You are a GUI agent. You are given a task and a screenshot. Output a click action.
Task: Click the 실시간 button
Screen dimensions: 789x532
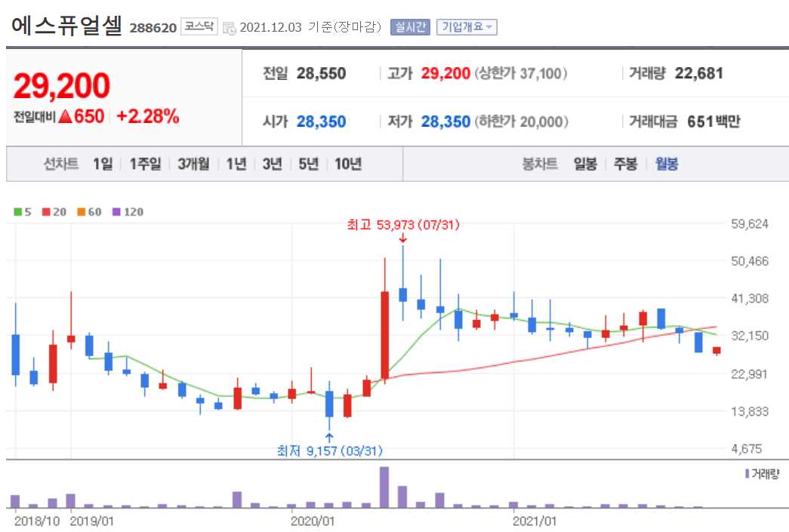(410, 27)
